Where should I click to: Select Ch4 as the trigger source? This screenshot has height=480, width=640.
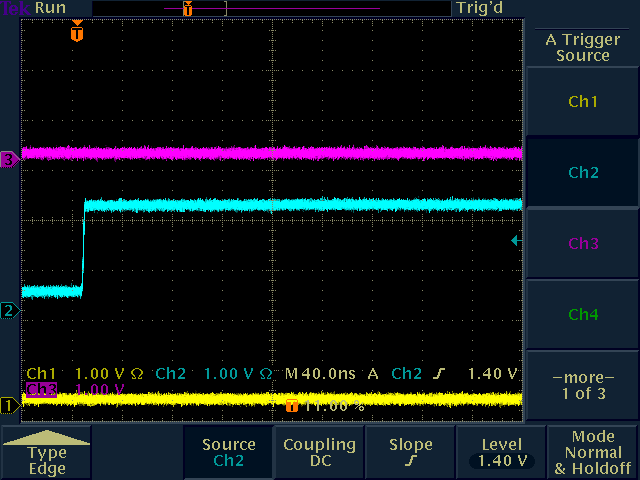(x=583, y=315)
